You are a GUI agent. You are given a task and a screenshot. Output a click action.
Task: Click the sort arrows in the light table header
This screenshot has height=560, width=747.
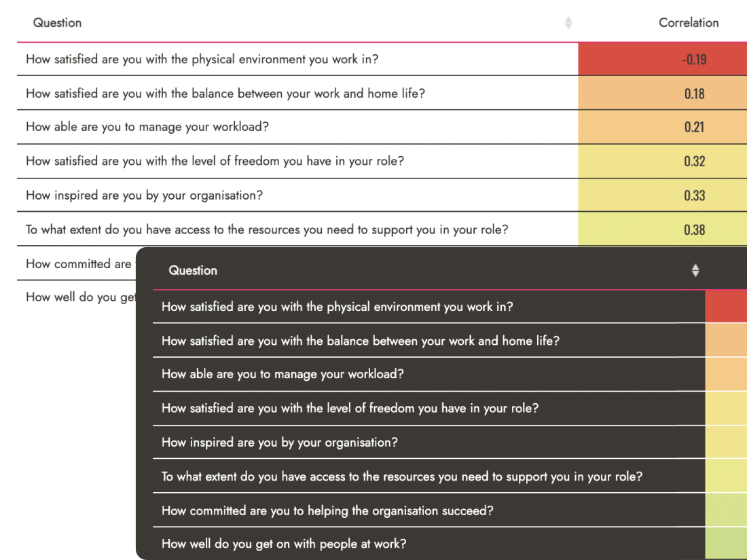coord(568,23)
